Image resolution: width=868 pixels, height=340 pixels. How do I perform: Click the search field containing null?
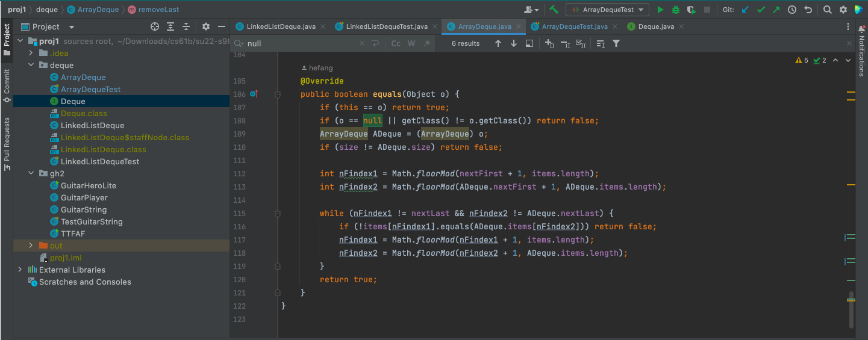pos(301,43)
